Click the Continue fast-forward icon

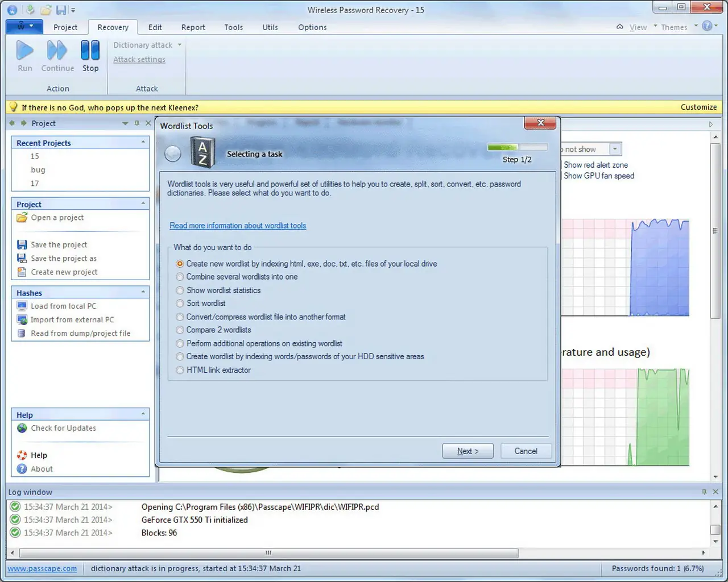[x=57, y=51]
